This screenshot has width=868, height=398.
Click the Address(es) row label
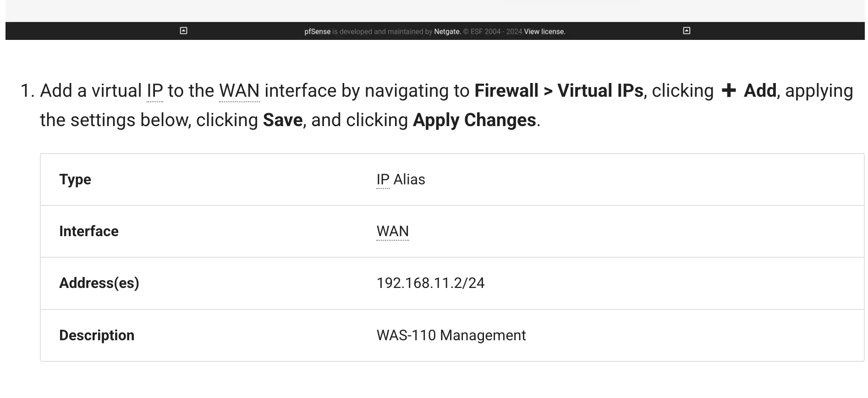tap(99, 283)
